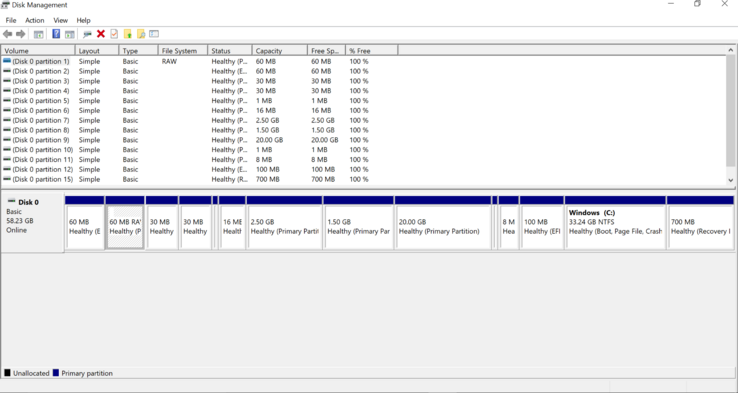Click the Connect disk drive toolbar icon
The height and width of the screenshot is (393, 738).
click(87, 34)
